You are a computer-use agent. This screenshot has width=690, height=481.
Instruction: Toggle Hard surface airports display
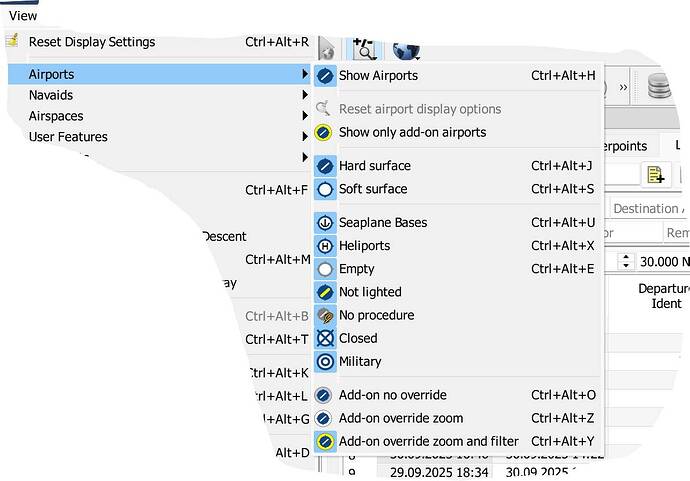tap(374, 166)
